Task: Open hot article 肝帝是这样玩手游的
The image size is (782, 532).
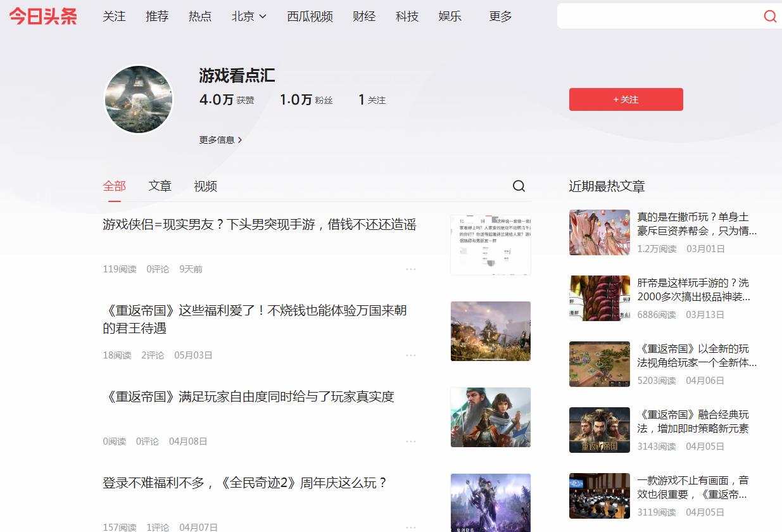Action: point(694,290)
